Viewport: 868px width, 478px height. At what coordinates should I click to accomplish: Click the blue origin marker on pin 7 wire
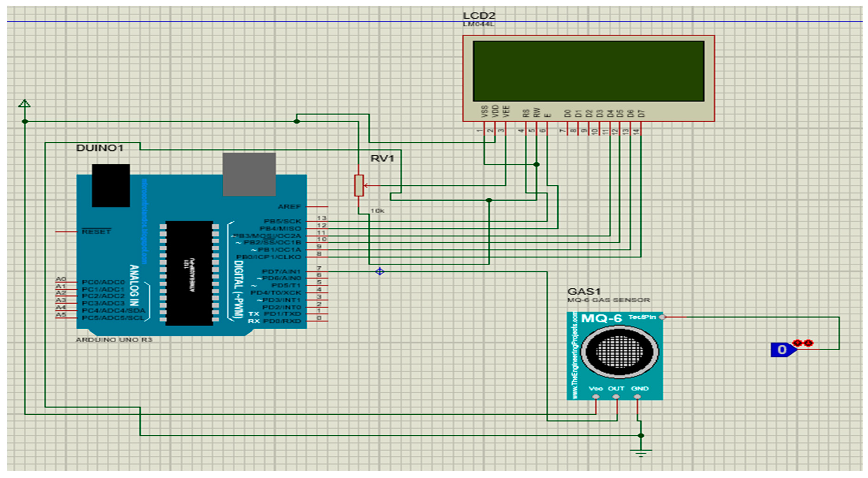coord(380,271)
